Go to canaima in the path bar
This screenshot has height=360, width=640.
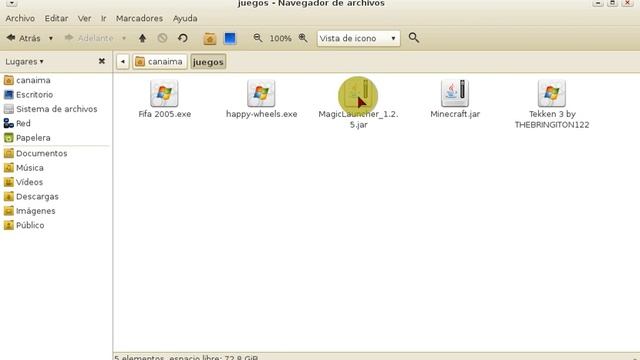click(x=160, y=62)
